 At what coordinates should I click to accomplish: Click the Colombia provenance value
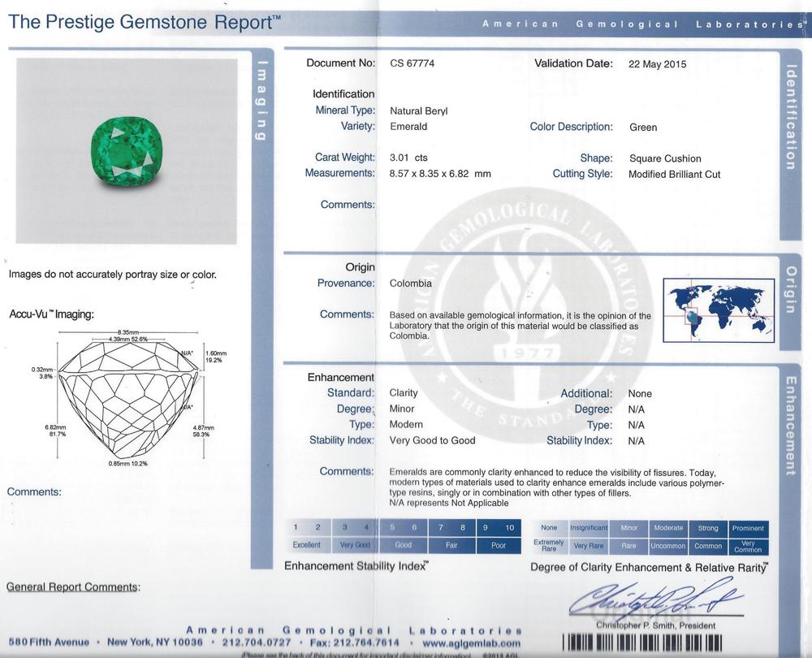pos(410,284)
